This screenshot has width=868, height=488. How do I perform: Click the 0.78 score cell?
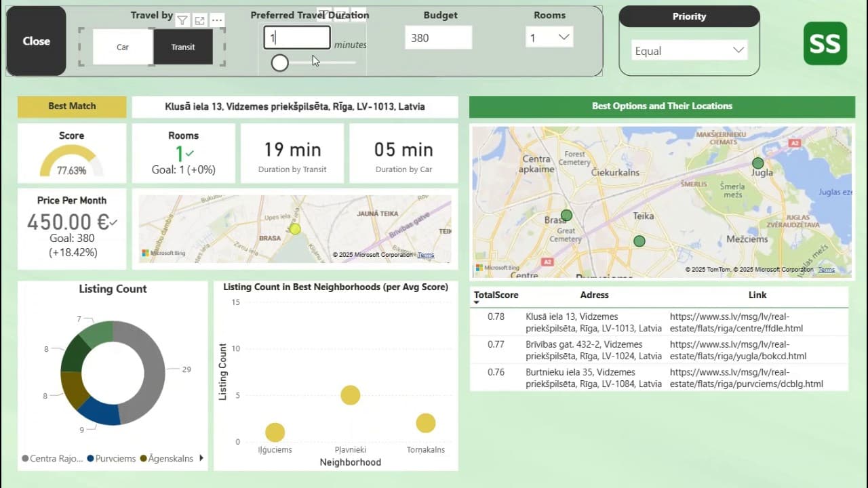(x=496, y=317)
